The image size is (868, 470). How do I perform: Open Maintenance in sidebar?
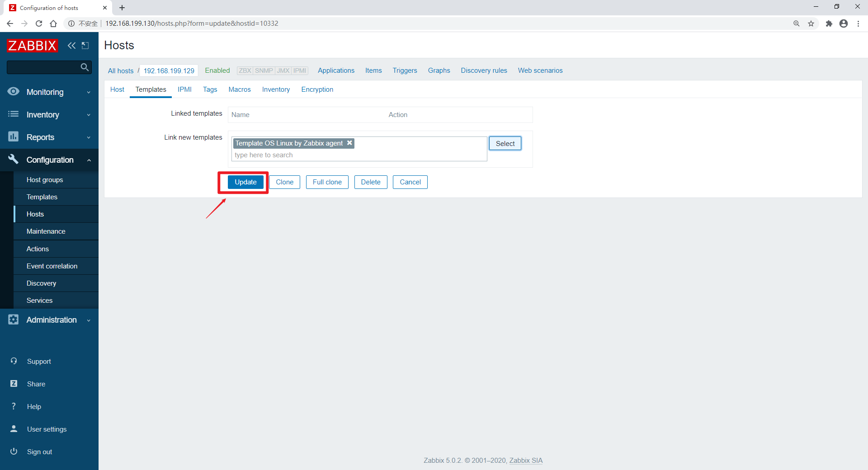(x=56, y=231)
